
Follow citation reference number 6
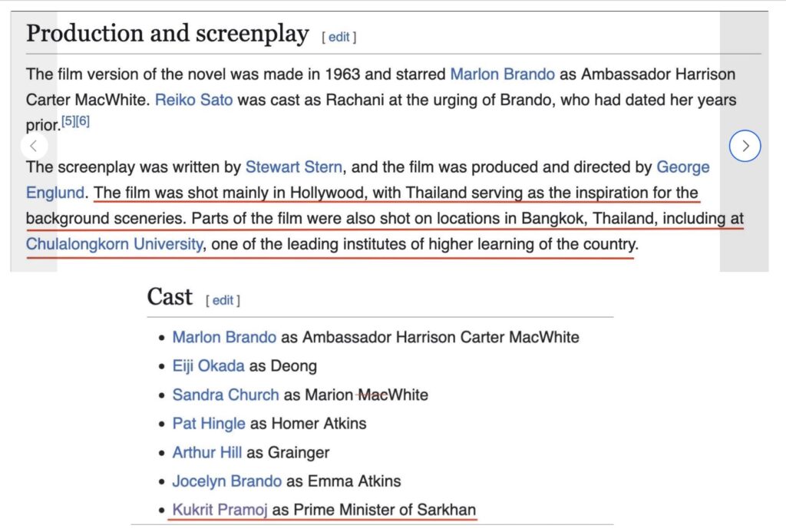pos(83,121)
